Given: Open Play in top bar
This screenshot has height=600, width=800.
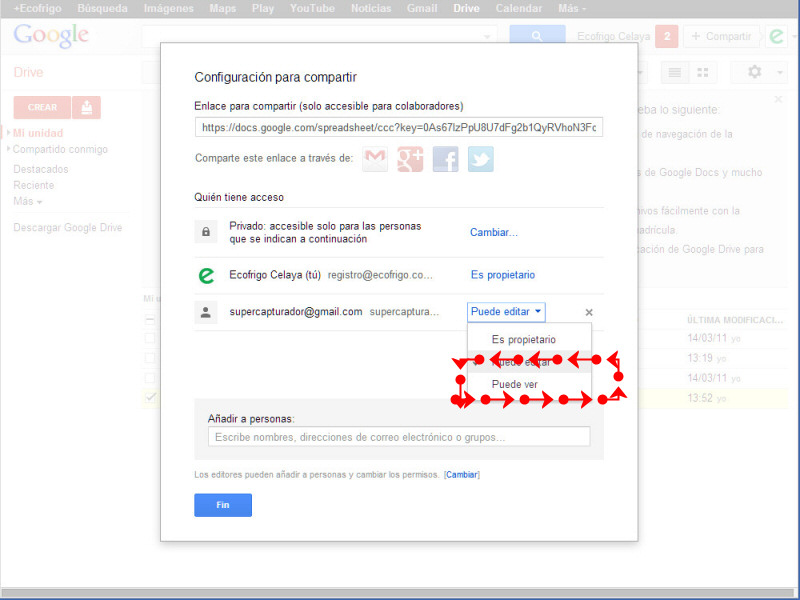Looking at the screenshot, I should click(263, 9).
